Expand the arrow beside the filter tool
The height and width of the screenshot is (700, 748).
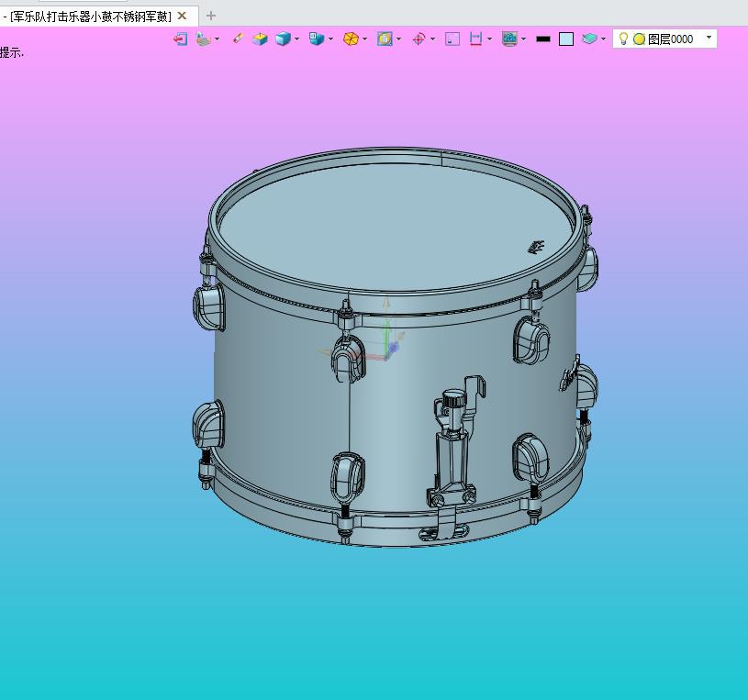[217, 39]
